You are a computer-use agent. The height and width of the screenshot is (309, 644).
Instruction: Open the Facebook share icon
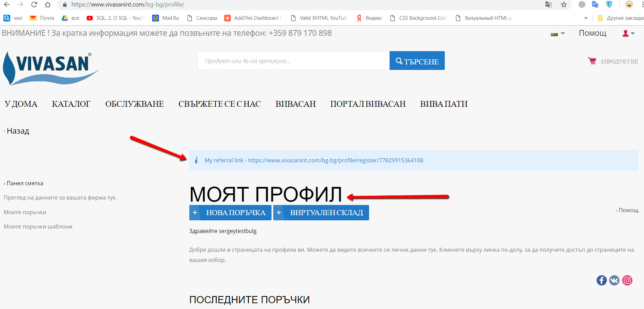tap(601, 280)
